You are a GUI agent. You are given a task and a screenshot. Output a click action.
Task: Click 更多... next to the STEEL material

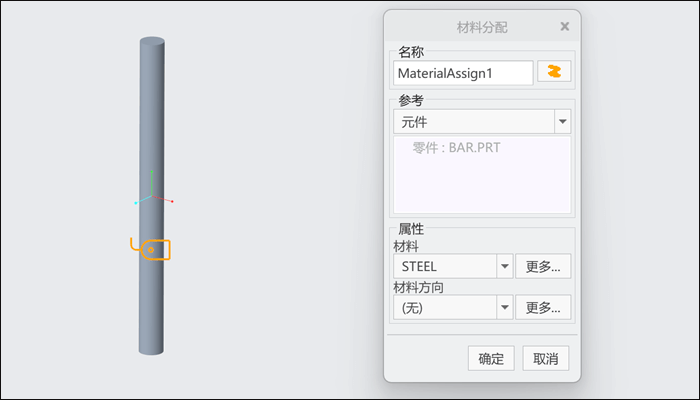pyautogui.click(x=543, y=267)
